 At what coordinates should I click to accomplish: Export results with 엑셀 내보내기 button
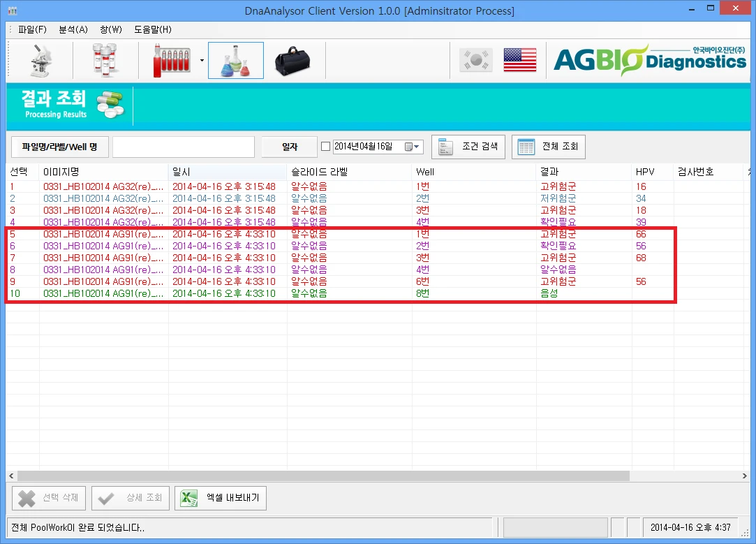pyautogui.click(x=221, y=498)
